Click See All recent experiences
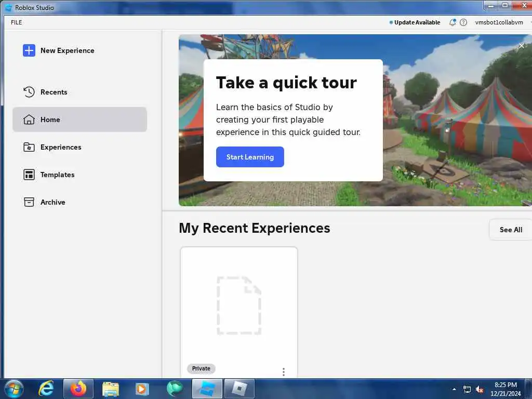 pos(511,230)
